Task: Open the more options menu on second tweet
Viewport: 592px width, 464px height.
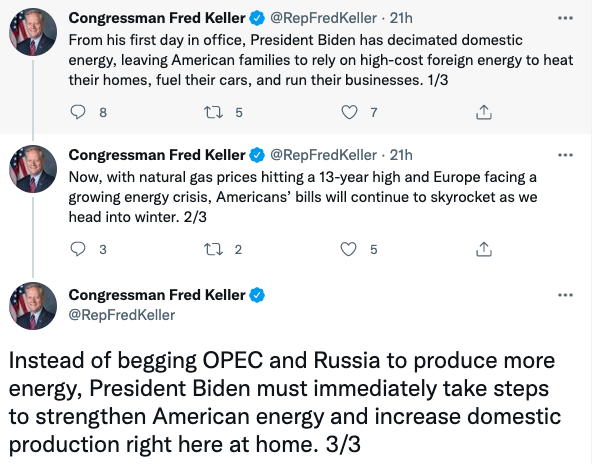Action: [x=565, y=155]
